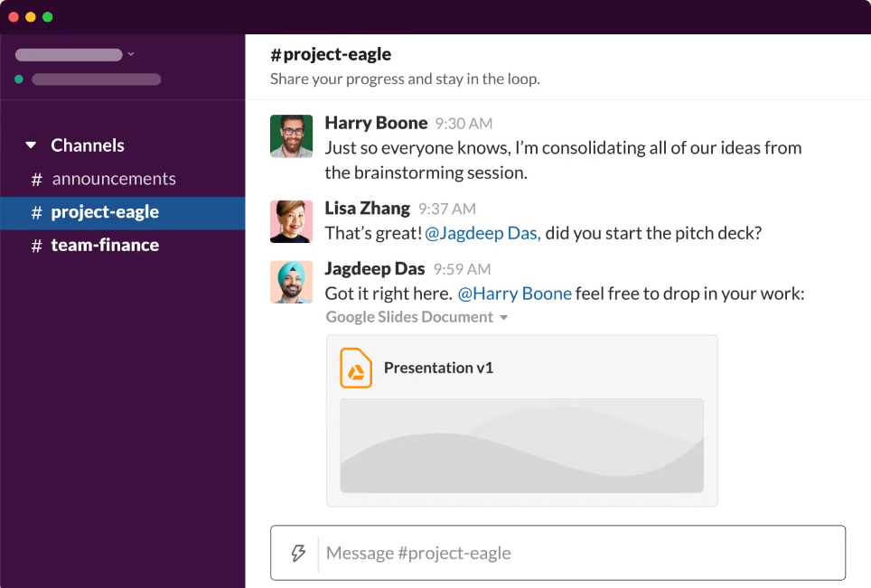Image resolution: width=871 pixels, height=588 pixels.
Task: Click the 9:37 AM message timestamp
Action: [x=447, y=209]
